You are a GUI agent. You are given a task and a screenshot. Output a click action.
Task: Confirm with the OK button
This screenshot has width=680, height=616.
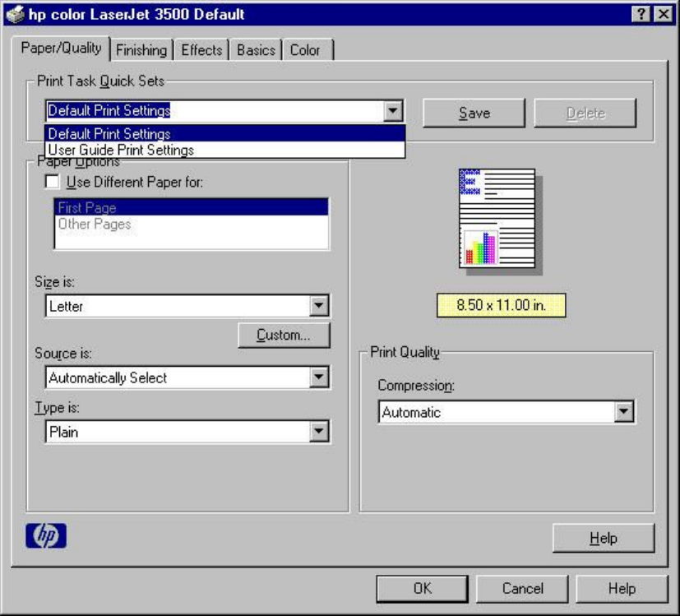click(422, 589)
